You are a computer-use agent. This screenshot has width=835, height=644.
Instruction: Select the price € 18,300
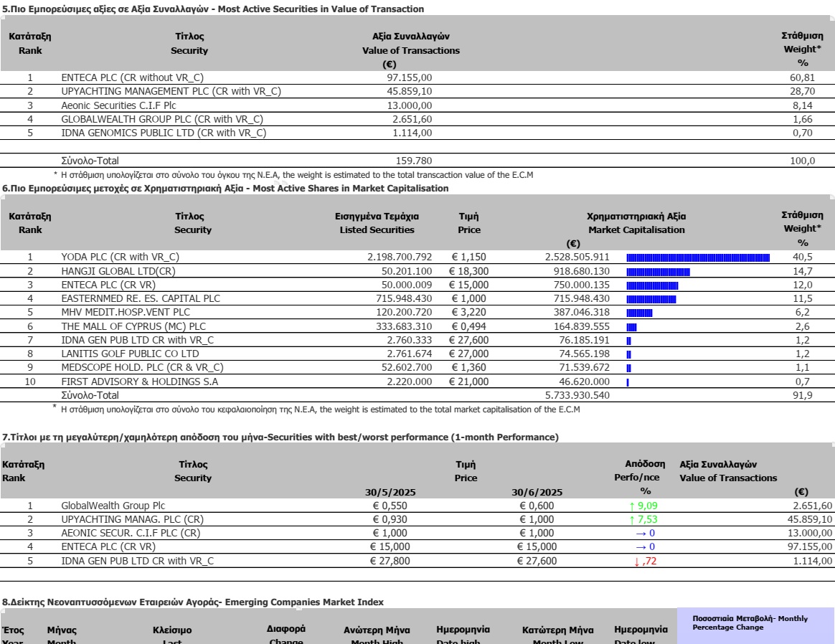point(468,271)
